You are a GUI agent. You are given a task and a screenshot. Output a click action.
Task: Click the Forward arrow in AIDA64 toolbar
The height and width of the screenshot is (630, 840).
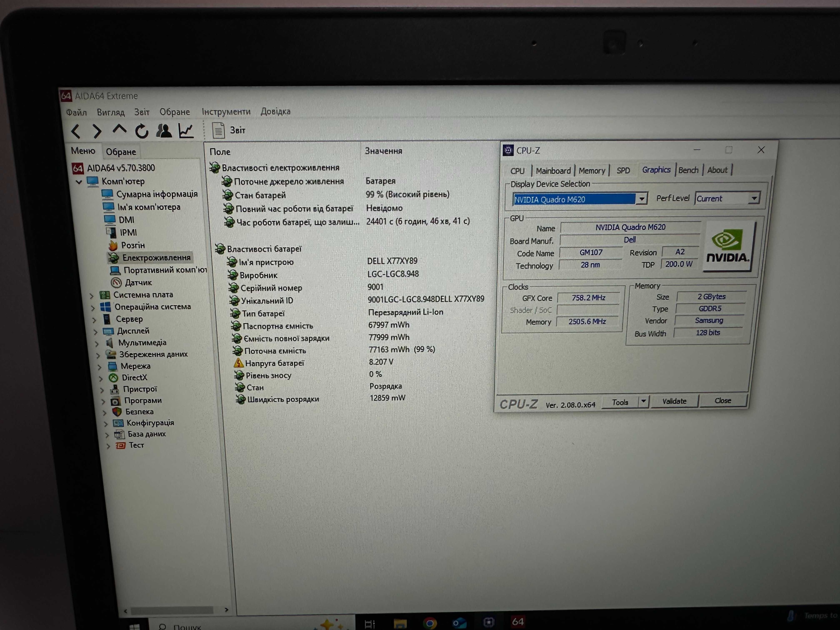point(97,131)
